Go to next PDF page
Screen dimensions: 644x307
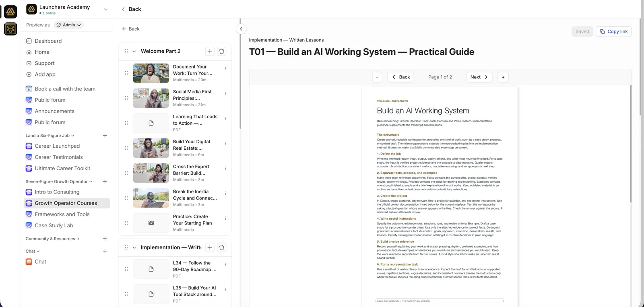pos(479,77)
